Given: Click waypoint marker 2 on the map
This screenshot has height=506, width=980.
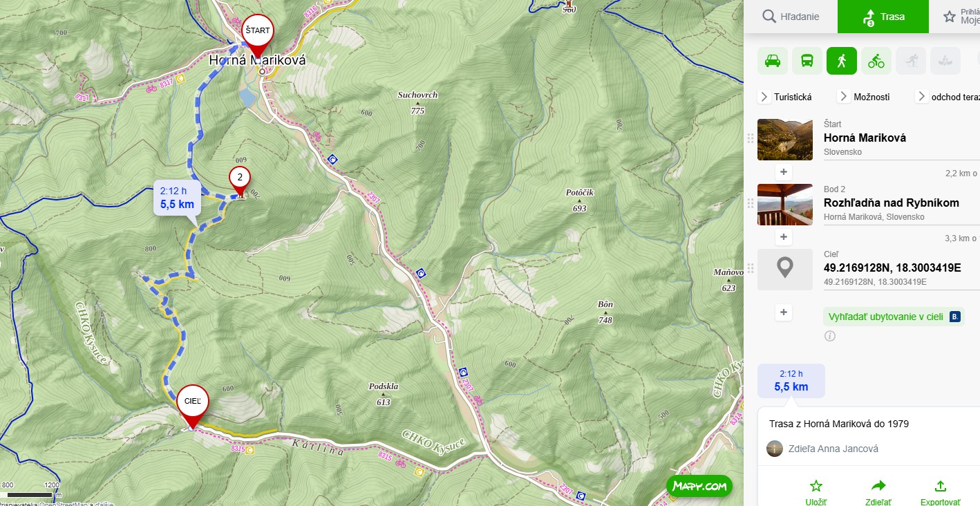Looking at the screenshot, I should pyautogui.click(x=240, y=180).
